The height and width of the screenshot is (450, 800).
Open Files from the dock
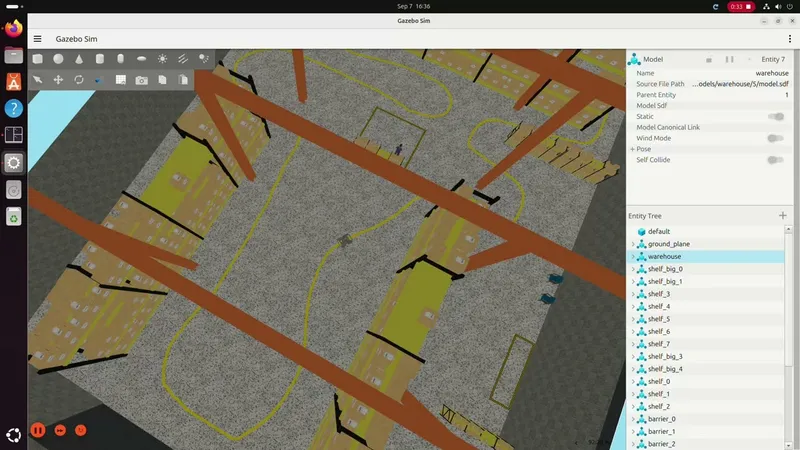(14, 55)
